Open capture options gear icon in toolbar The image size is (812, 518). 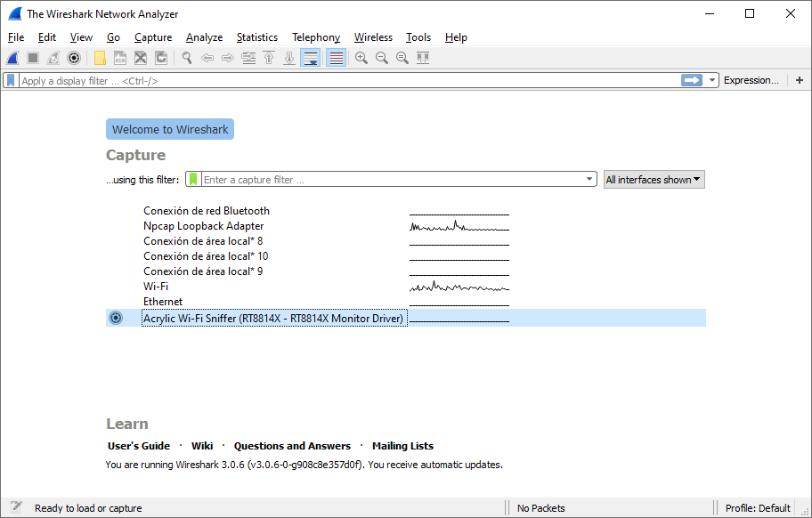(x=74, y=58)
